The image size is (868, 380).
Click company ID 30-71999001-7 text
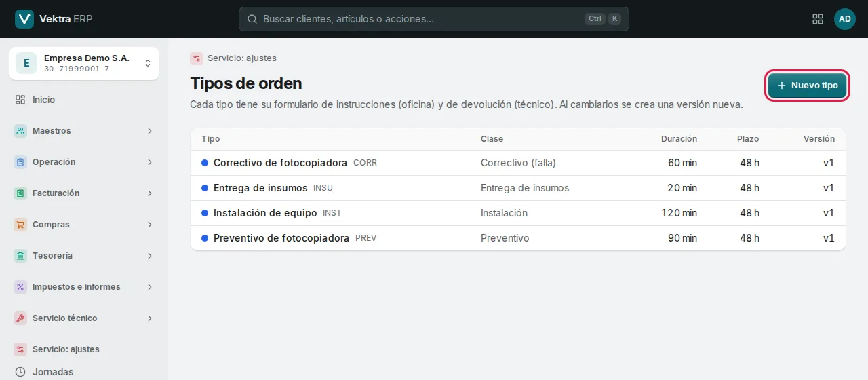pyautogui.click(x=77, y=69)
